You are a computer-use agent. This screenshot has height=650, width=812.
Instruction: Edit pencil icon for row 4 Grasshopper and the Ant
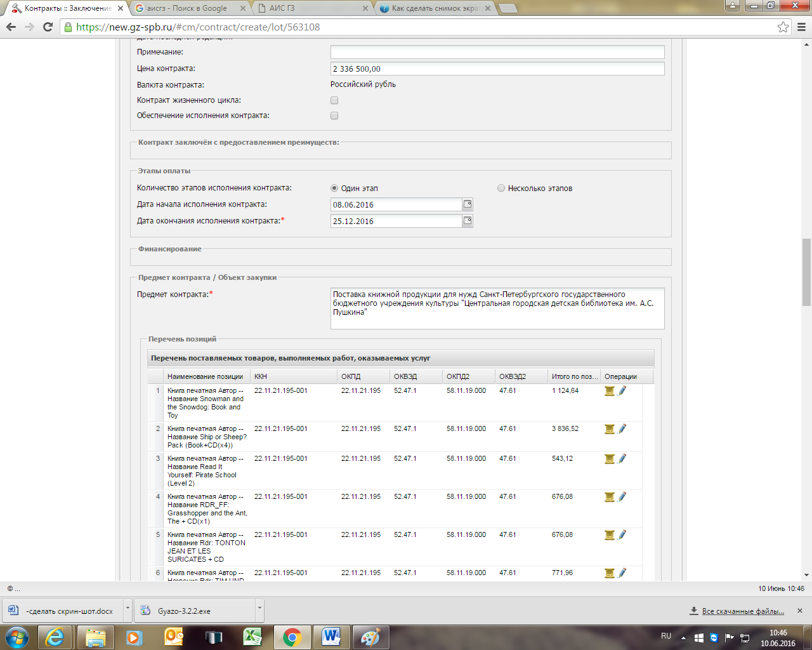coord(622,497)
